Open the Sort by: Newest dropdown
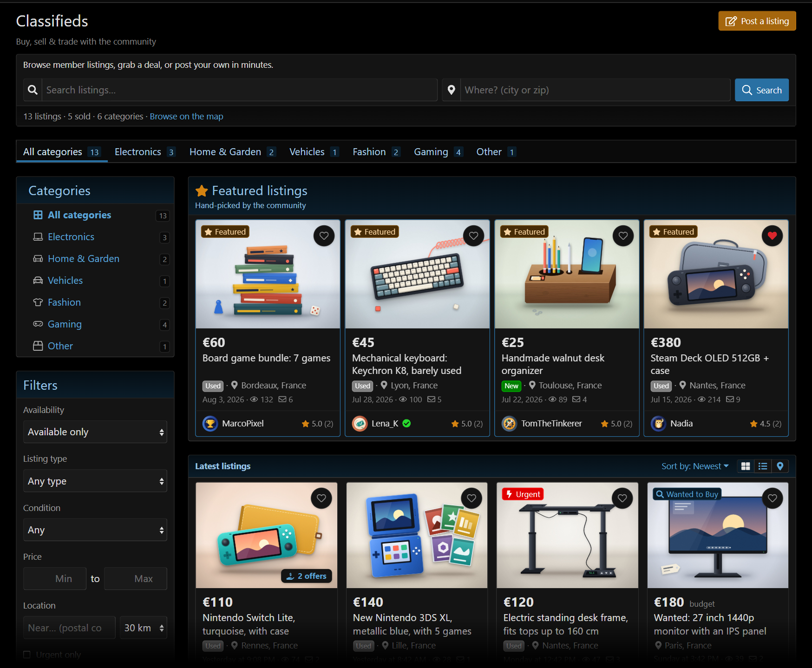This screenshot has width=812, height=668. [695, 466]
